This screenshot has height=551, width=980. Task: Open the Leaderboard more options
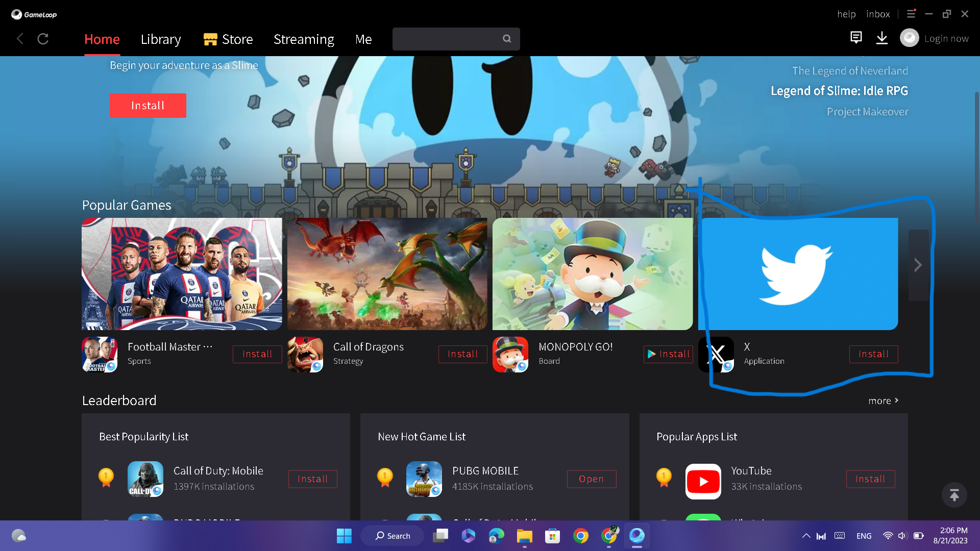pyautogui.click(x=884, y=400)
